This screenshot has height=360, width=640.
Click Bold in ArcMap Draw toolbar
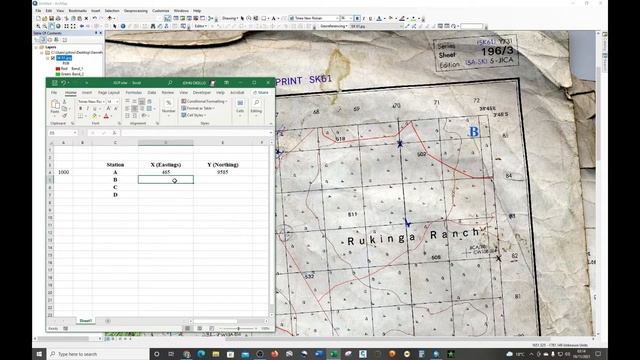point(357,18)
